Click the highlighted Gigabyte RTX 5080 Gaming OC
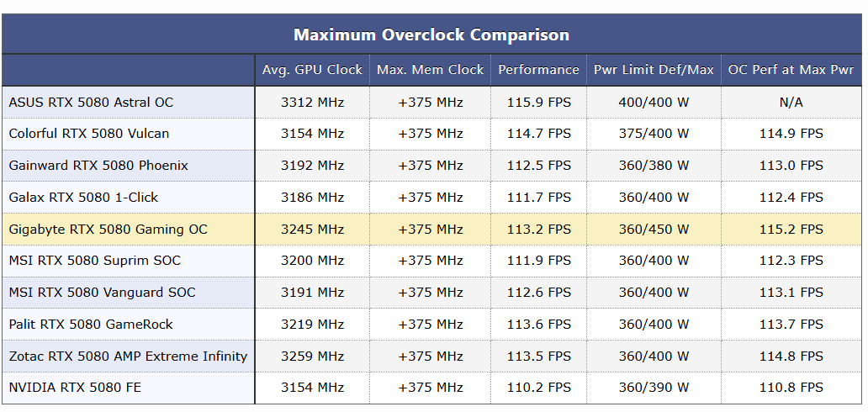 pos(108,230)
